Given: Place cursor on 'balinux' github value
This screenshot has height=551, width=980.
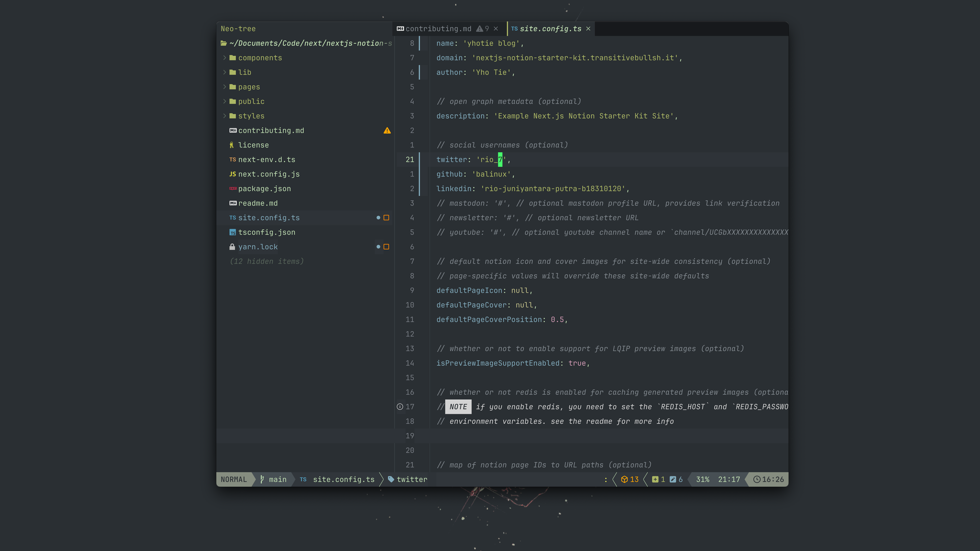Looking at the screenshot, I should 491,174.
